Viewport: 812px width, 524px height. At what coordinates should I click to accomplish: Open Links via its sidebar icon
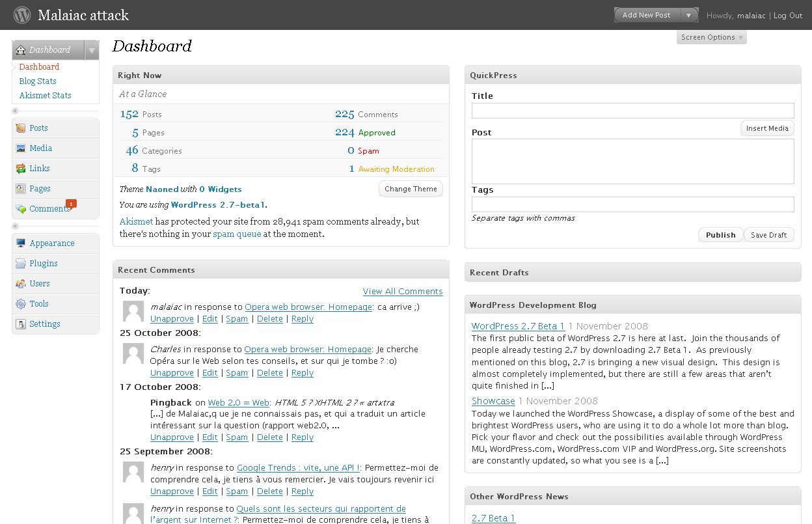point(21,169)
